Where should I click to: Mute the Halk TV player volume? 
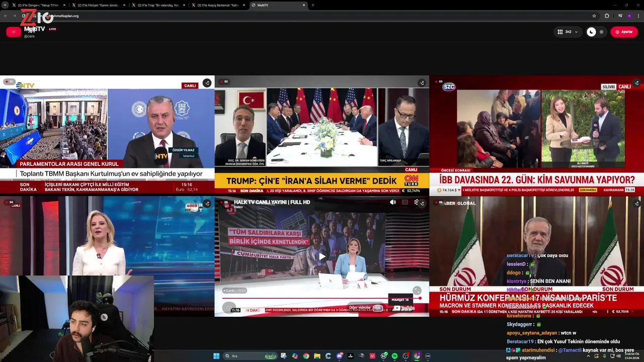(393, 202)
